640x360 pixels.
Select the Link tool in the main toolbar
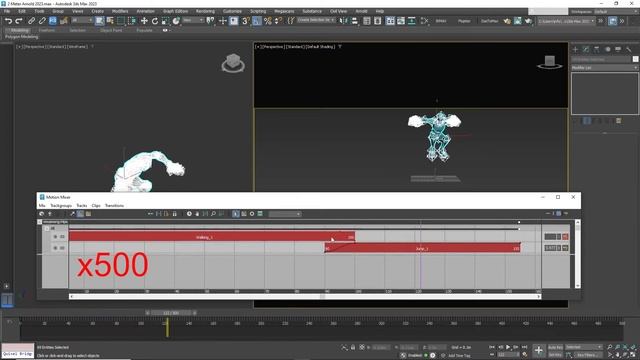tap(31, 21)
